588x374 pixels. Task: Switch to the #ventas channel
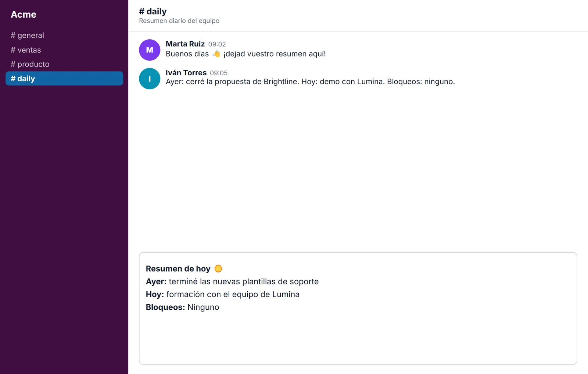(64, 50)
